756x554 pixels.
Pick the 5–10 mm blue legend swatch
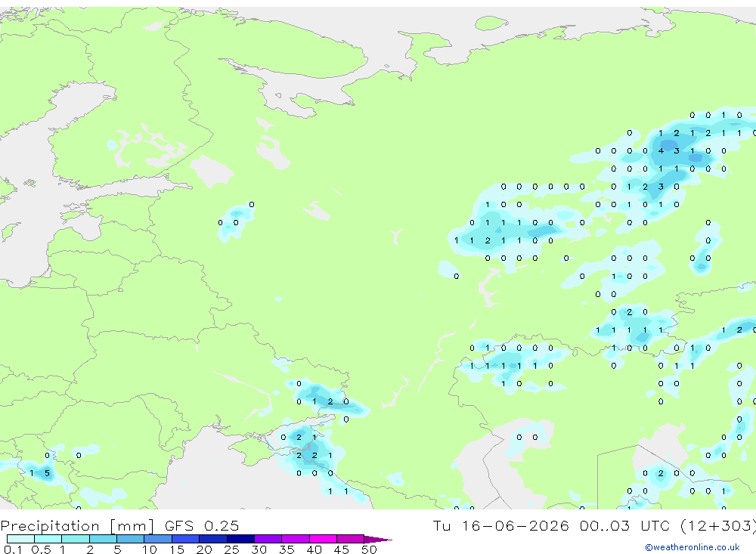(130, 539)
